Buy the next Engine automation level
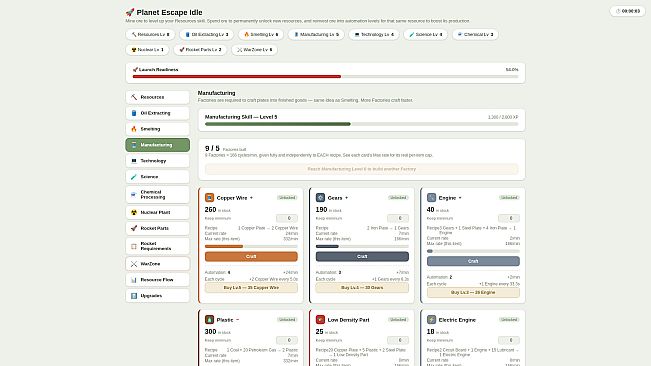This screenshot has height=366, width=651. pyautogui.click(x=473, y=293)
